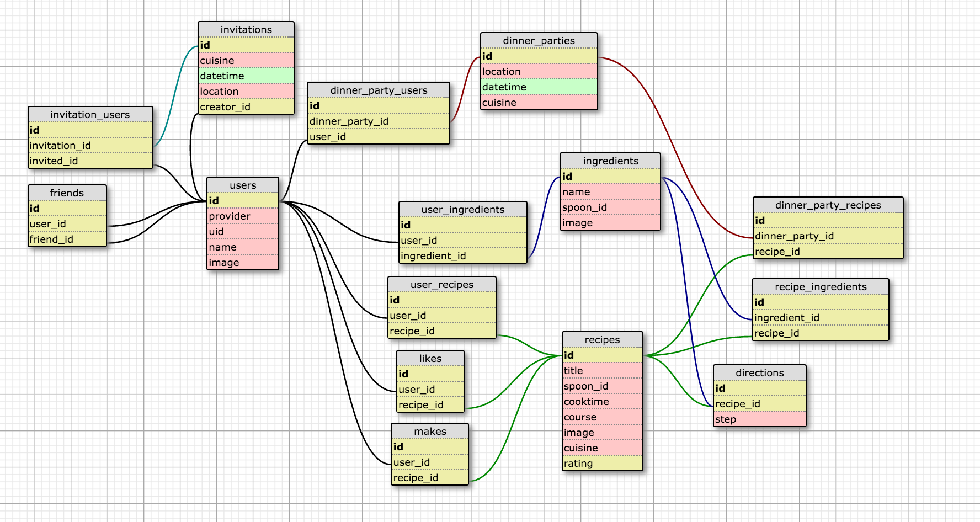Select the course field in recipes
This screenshot has width=980, height=522.
point(603,417)
